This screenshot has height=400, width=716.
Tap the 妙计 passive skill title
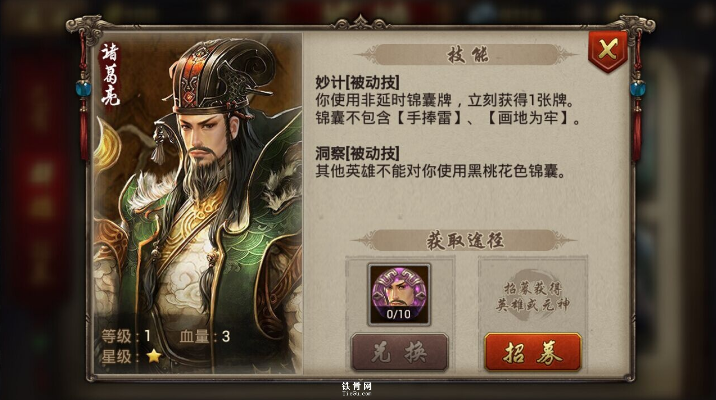357,83
